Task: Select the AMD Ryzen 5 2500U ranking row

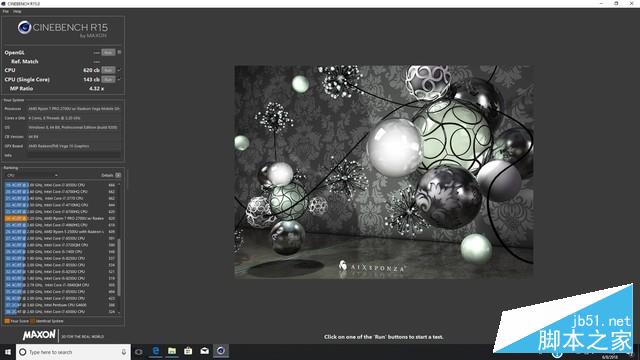Action: (x=60, y=231)
